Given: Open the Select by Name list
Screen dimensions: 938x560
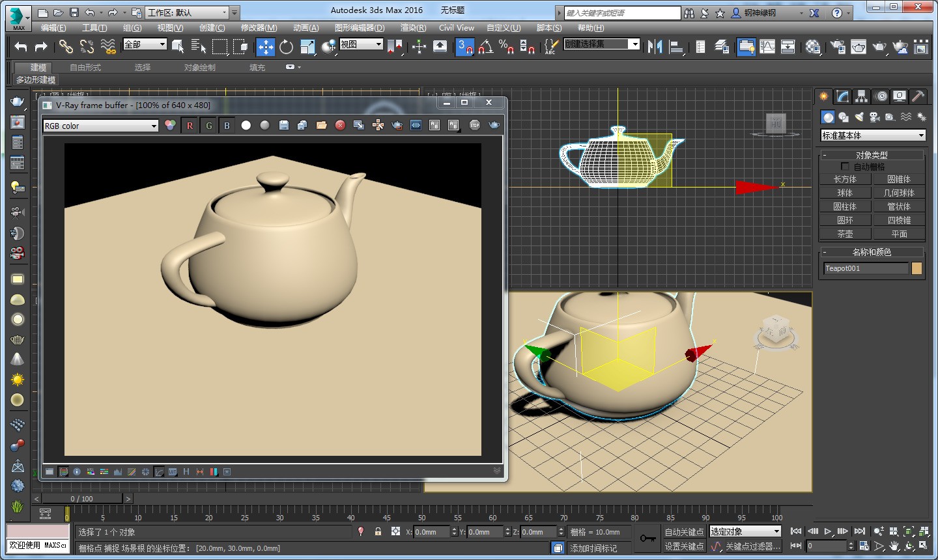Looking at the screenshot, I should point(199,46).
